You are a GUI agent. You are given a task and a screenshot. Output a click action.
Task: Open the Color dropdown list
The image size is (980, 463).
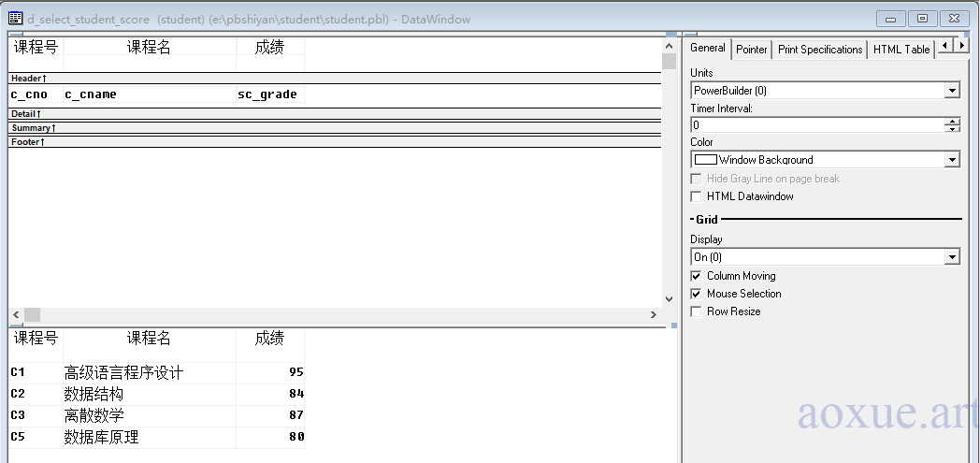(x=952, y=160)
